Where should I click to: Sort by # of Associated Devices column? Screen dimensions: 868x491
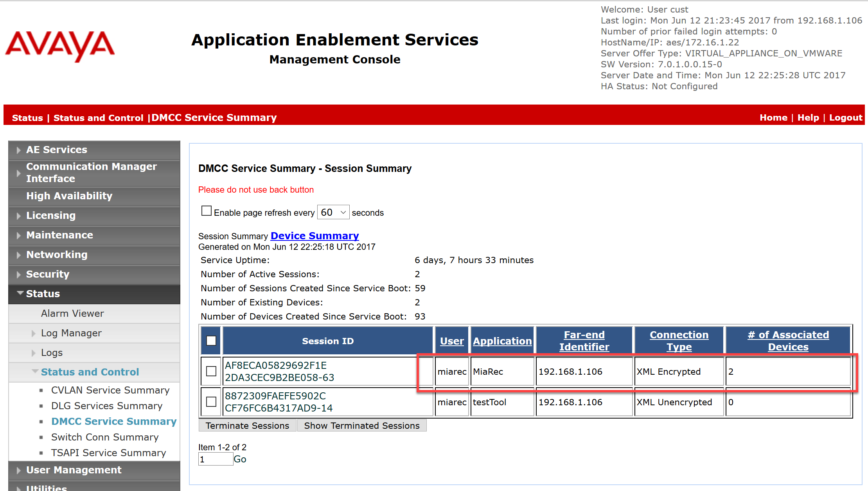click(x=788, y=341)
